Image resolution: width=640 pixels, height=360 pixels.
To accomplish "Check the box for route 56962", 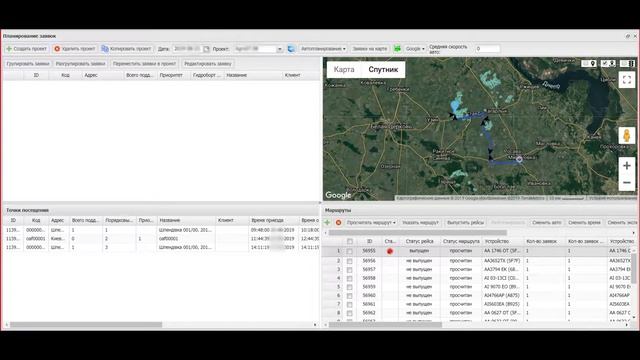I will click(350, 313).
